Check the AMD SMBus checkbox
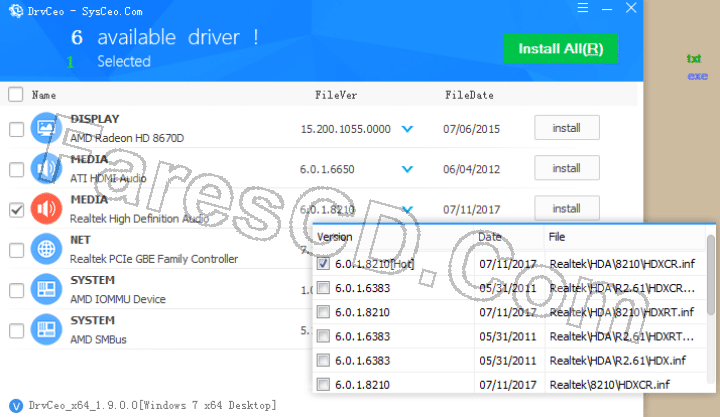Screen dimensions: 720x417 (17, 331)
